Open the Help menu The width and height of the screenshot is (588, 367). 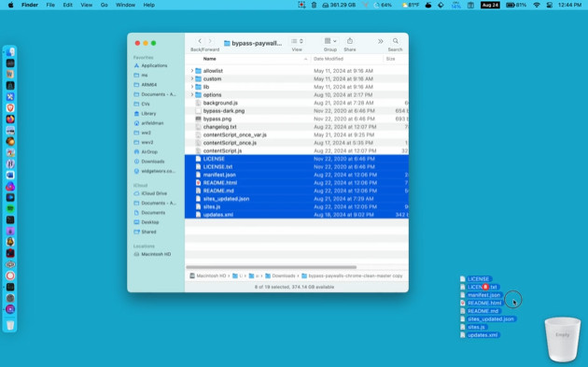click(149, 5)
